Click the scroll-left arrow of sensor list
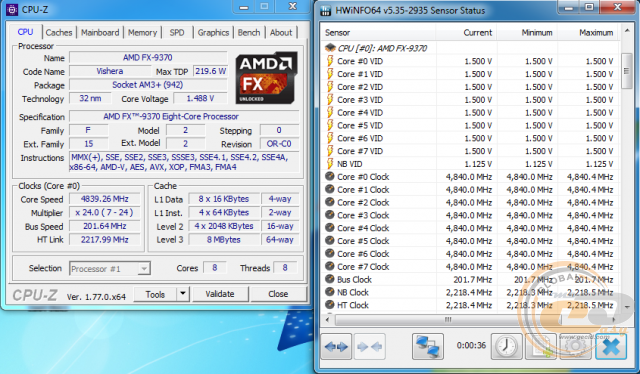640x374 pixels. click(327, 320)
